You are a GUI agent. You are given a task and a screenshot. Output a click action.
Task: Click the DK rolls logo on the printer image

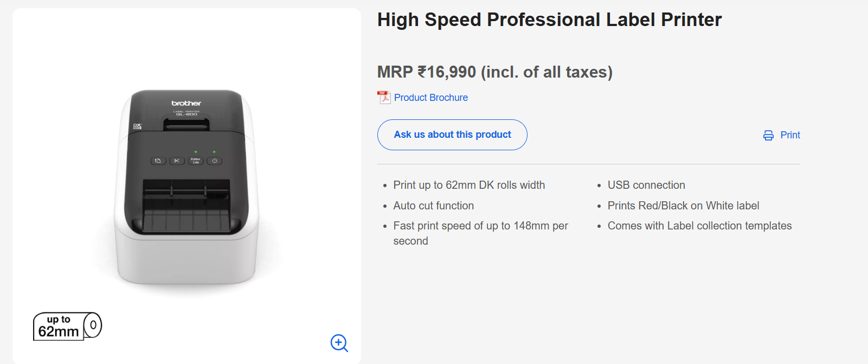(x=137, y=126)
